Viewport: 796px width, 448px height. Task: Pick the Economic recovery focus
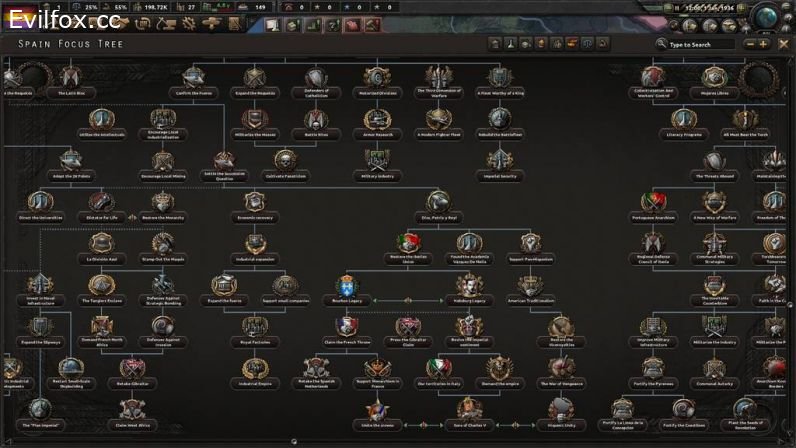click(255, 203)
